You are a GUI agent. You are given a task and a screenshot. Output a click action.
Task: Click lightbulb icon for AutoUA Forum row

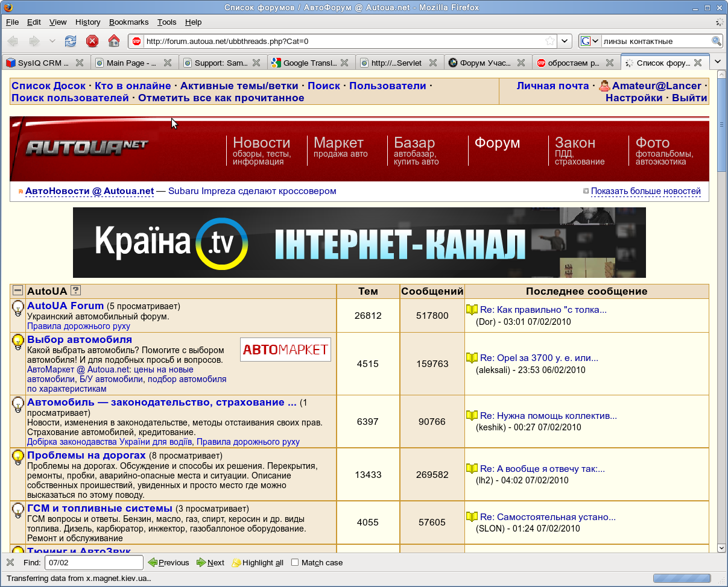[x=18, y=309]
